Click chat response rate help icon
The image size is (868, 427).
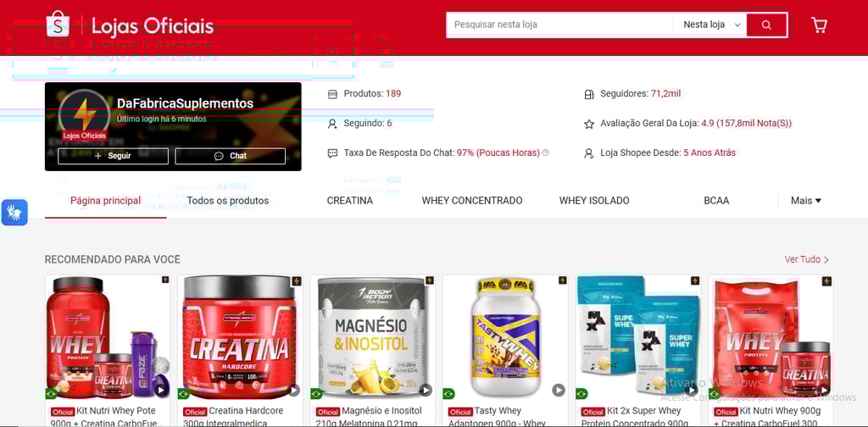click(545, 152)
